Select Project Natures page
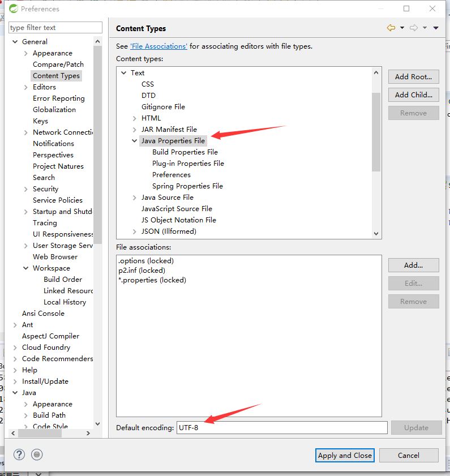The image size is (450, 476). [58, 166]
